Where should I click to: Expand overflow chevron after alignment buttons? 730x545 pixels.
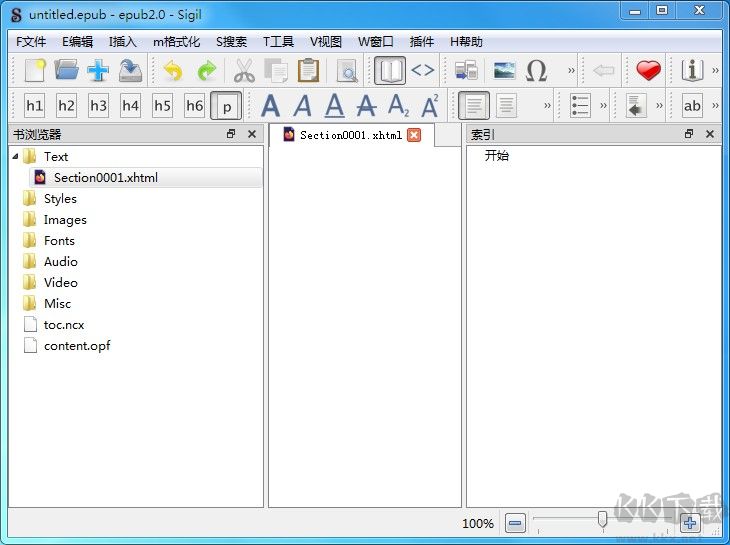click(548, 106)
